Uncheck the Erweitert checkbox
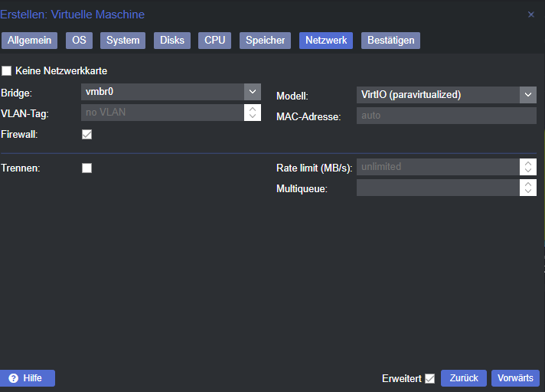545x392 pixels. 430,378
